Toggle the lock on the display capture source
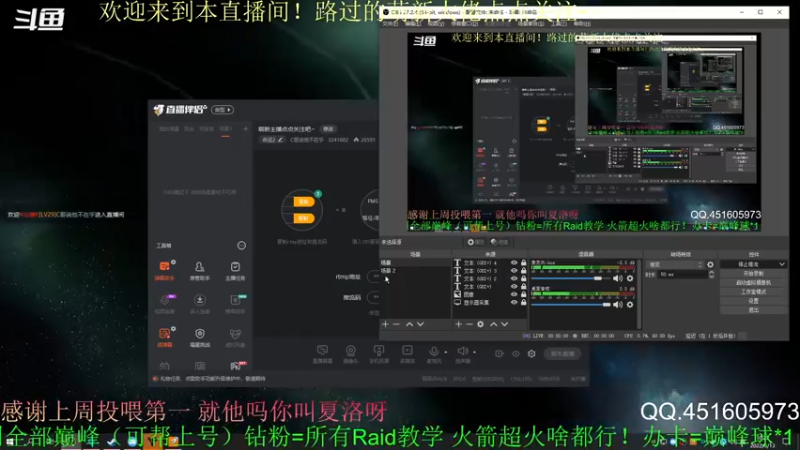This screenshot has width=800, height=450. pyautogui.click(x=523, y=303)
